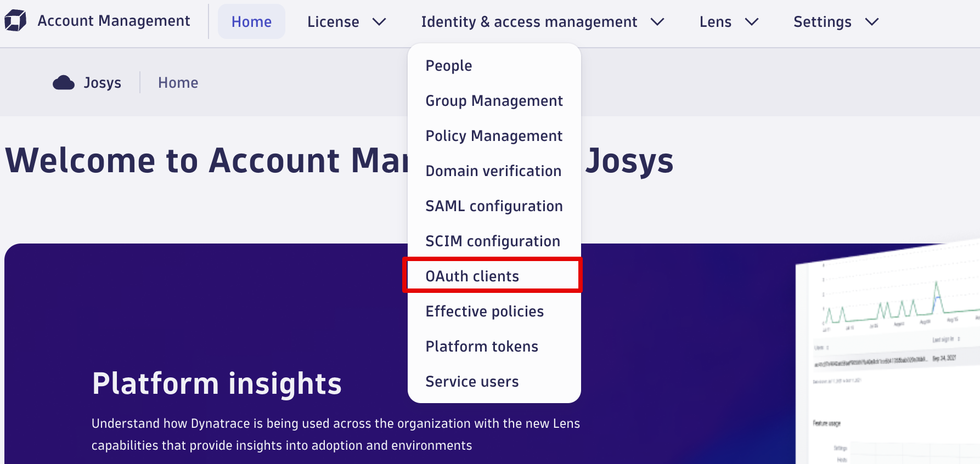Click the Josys cloud icon

[64, 83]
